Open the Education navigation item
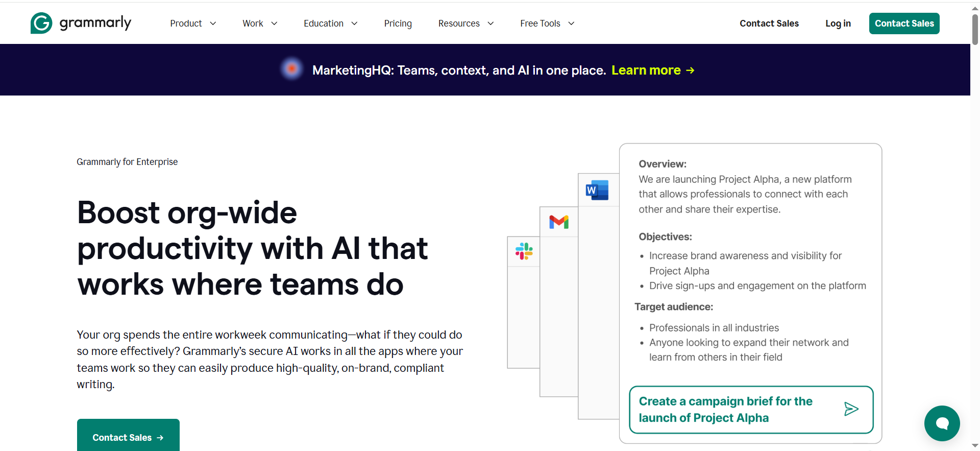Screen dimensions: 980x451 pos(324,23)
